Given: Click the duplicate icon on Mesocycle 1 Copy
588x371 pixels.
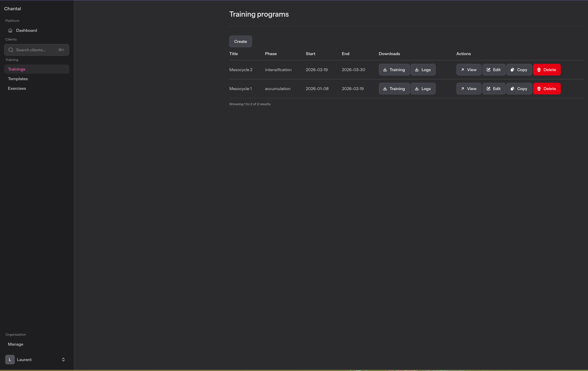Looking at the screenshot, I should 512,89.
